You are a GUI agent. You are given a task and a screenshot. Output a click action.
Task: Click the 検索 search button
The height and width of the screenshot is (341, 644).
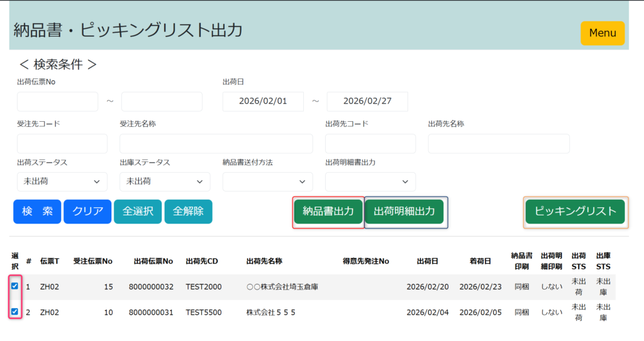37,212
